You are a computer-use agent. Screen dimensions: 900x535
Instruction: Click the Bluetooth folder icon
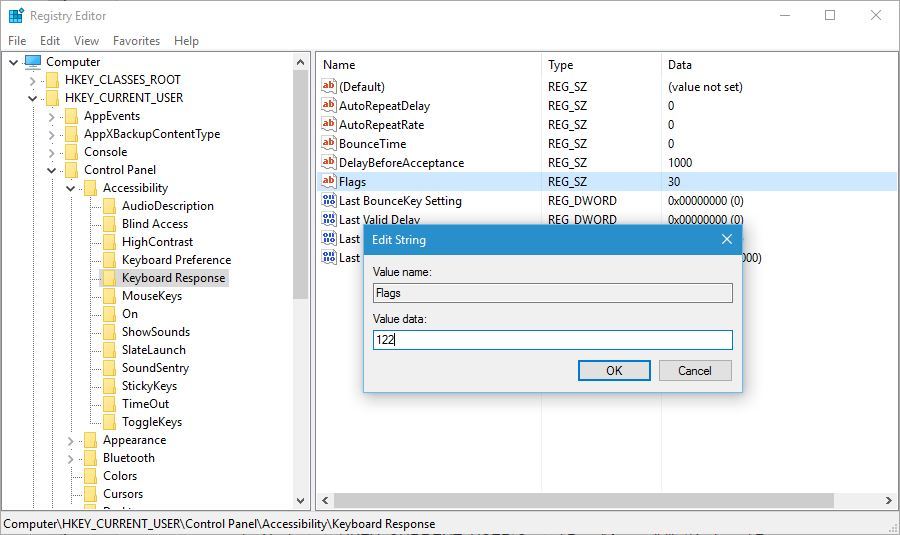pyautogui.click(x=90, y=458)
